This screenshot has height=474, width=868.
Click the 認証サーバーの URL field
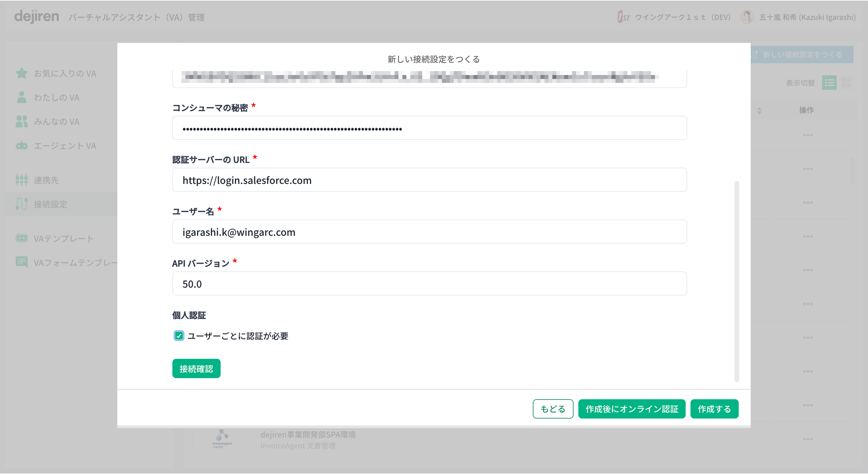[x=429, y=180]
